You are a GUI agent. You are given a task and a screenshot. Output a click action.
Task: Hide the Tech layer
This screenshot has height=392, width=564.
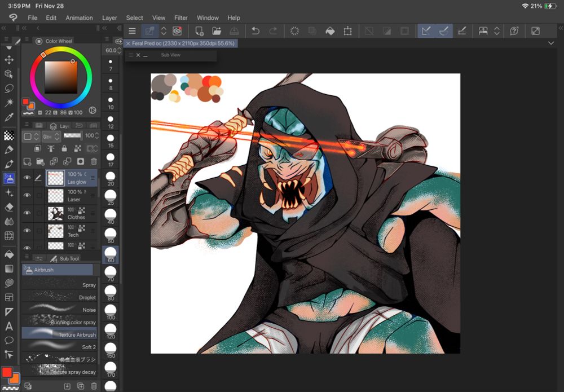[27, 230]
